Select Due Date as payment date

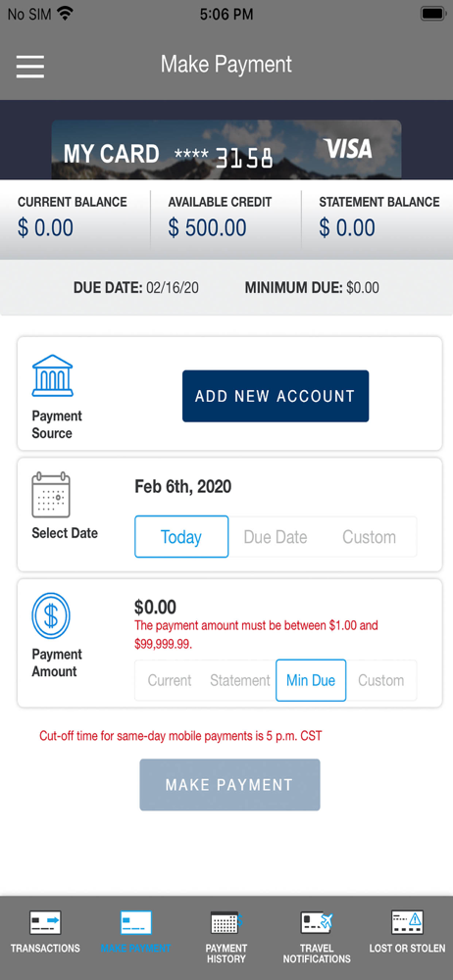click(276, 537)
